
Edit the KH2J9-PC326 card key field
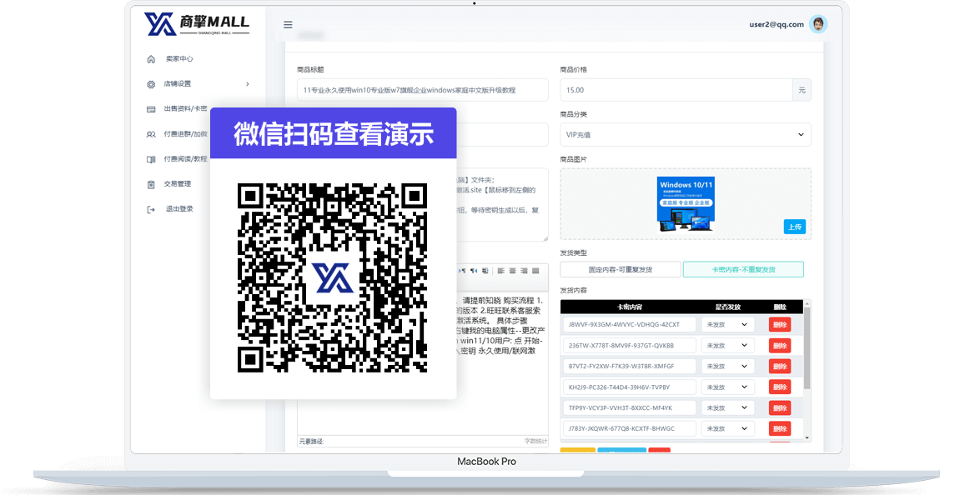tap(630, 387)
